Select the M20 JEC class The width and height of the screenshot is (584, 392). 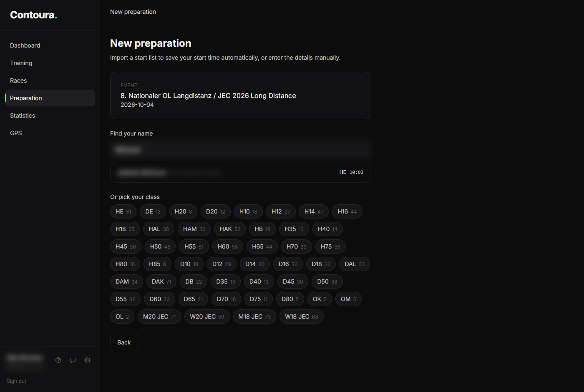coord(159,317)
